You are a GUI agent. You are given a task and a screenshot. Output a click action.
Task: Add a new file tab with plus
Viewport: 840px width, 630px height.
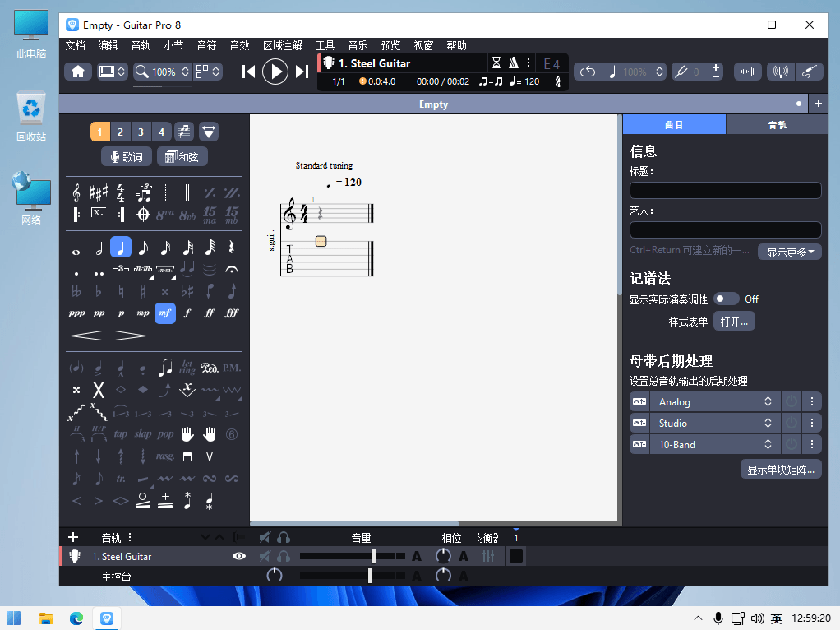point(819,104)
